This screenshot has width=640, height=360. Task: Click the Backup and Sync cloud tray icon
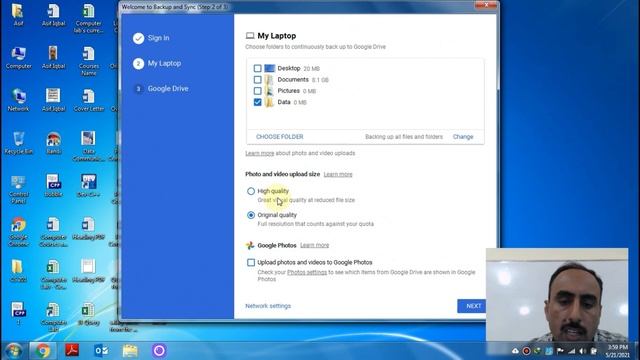tap(516, 351)
